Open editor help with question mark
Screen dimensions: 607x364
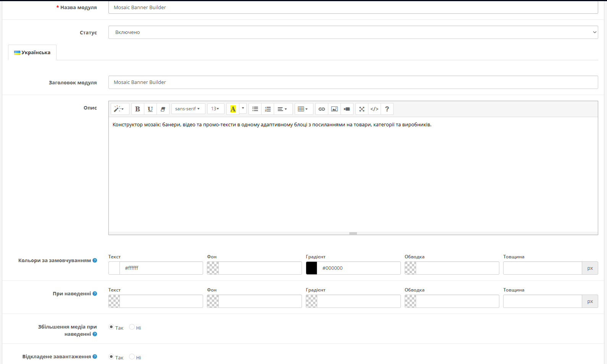point(387,109)
